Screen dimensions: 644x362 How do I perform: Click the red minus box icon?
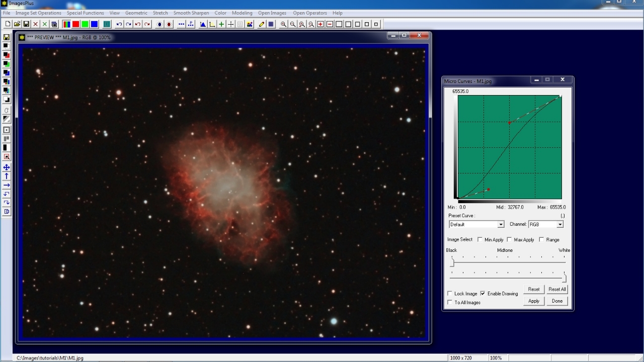[x=330, y=24]
